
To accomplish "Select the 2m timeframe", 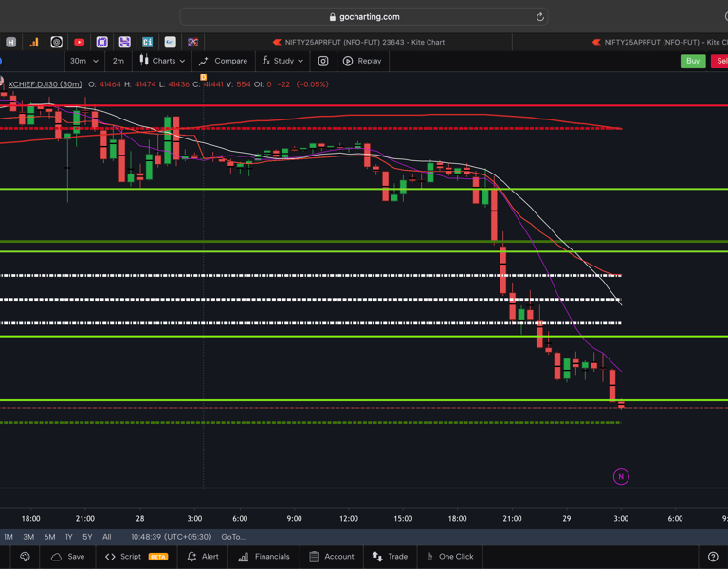I will coord(118,61).
